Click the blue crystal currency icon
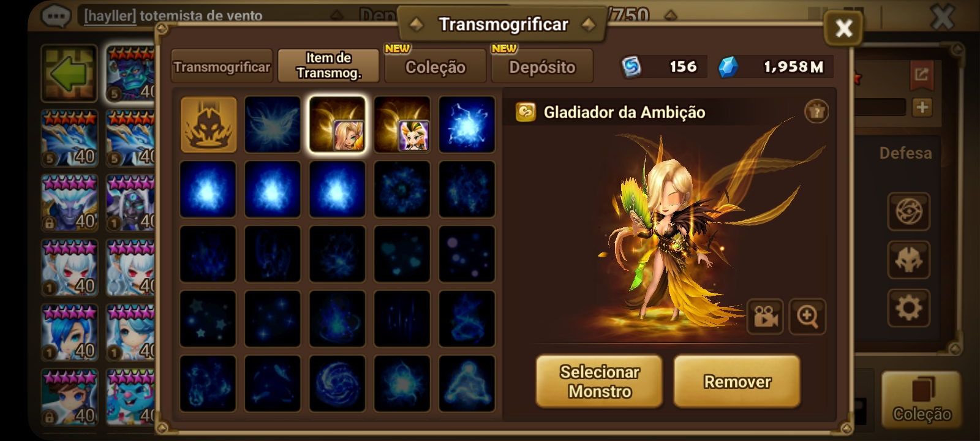Viewport: 980px width, 441px height. click(727, 67)
